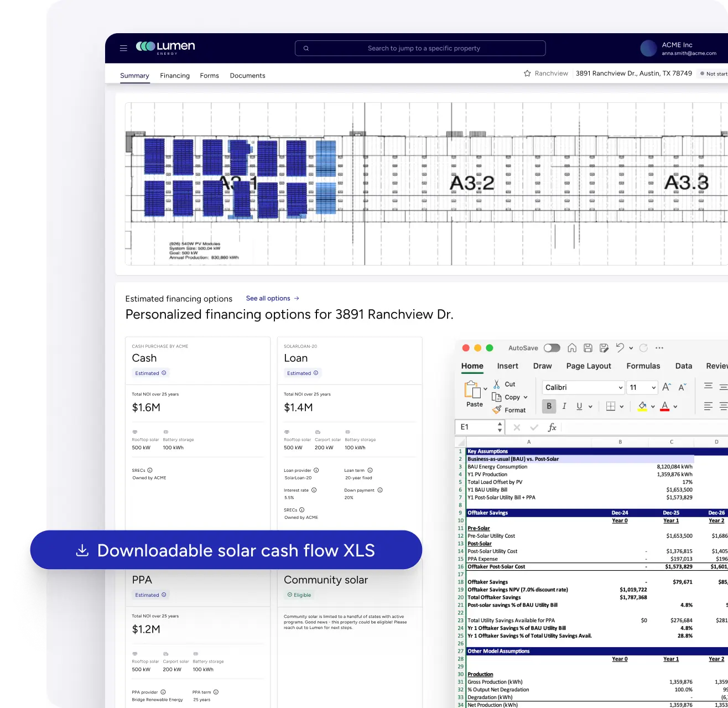Click solar panel layout map image
The height and width of the screenshot is (708, 728).
click(426, 184)
